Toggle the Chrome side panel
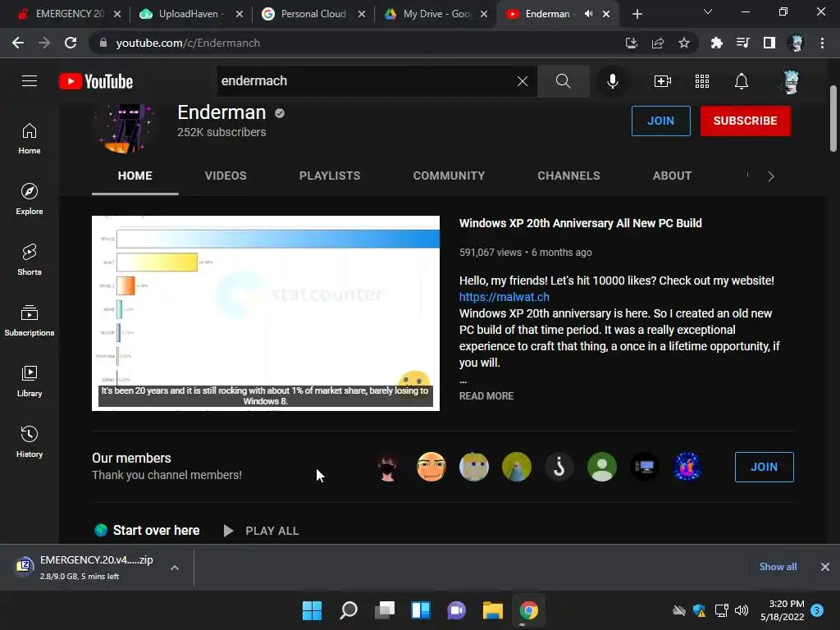The height and width of the screenshot is (630, 840). 769,43
